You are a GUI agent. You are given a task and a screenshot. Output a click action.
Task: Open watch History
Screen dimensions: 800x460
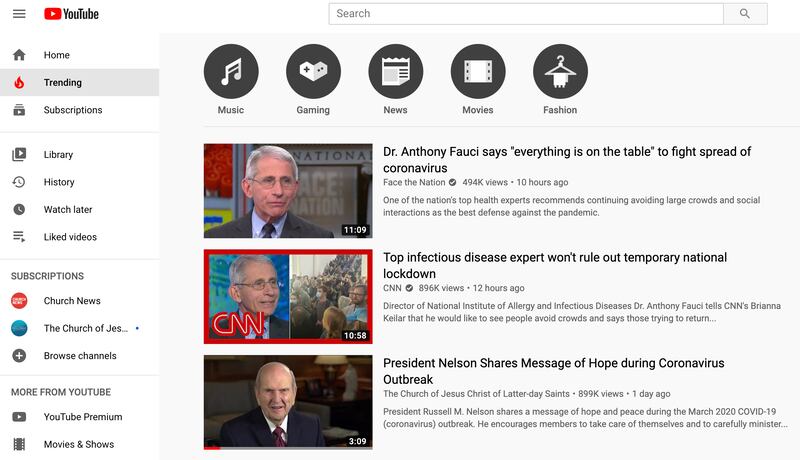[x=59, y=182]
